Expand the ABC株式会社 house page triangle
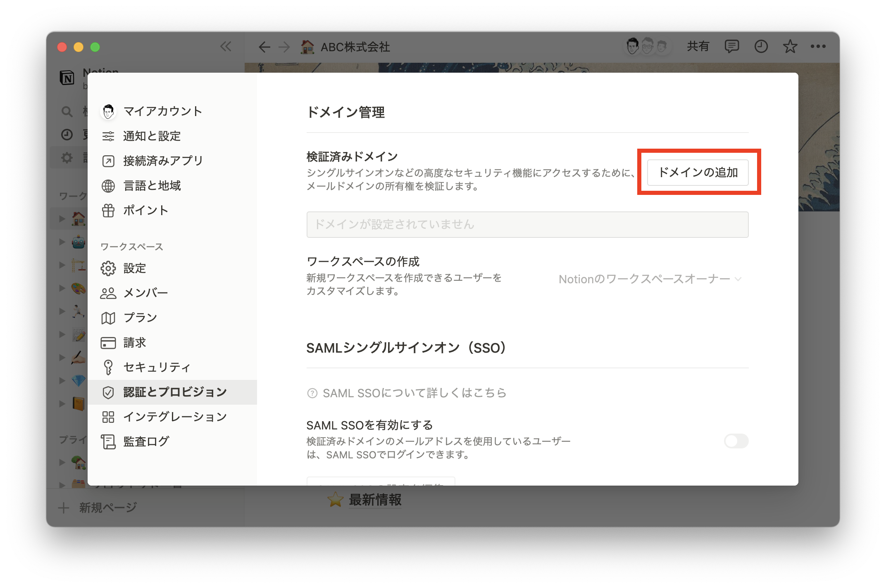The image size is (886, 588). point(62,218)
